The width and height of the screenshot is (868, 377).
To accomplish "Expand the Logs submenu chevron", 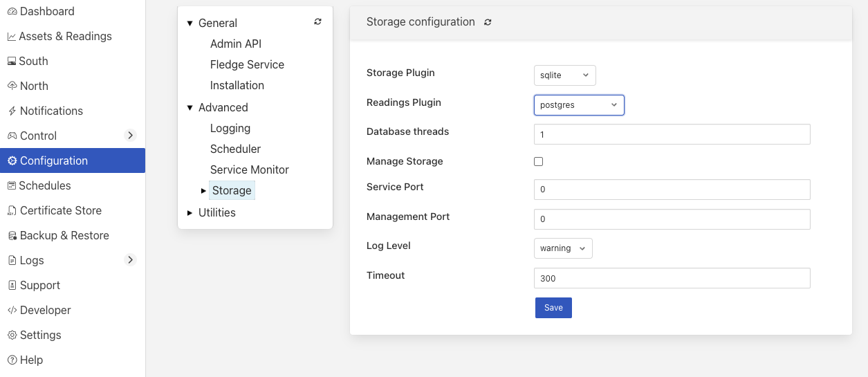I will point(130,260).
